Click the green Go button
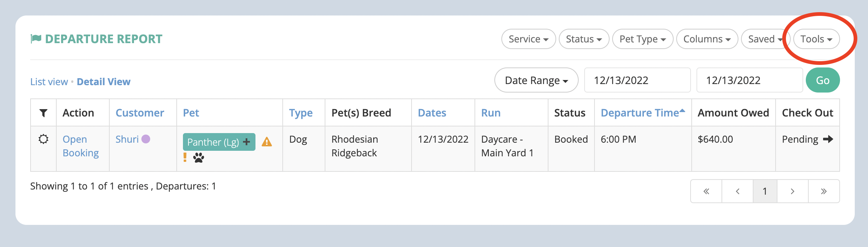This screenshot has height=247, width=868. pyautogui.click(x=823, y=80)
